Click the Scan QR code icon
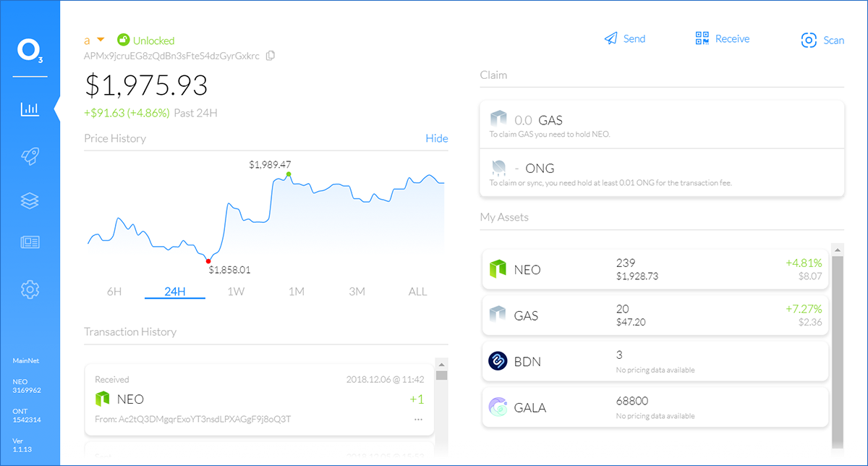Viewport: 868px width, 466px height. 809,40
